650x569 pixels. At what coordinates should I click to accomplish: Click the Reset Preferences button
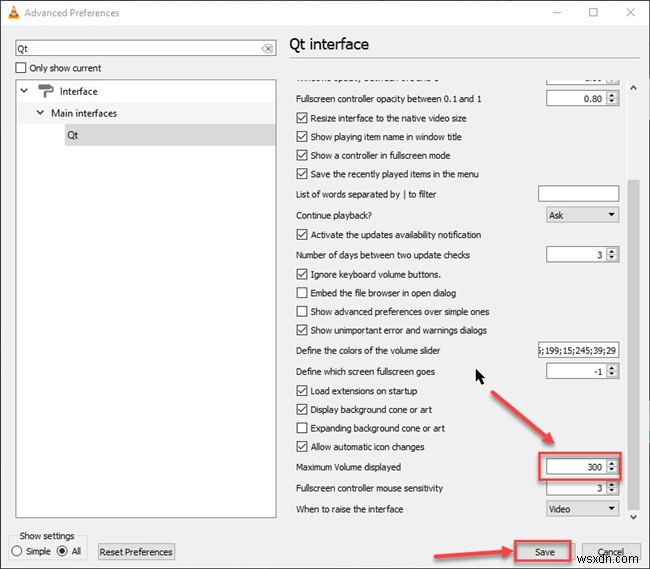point(136,552)
